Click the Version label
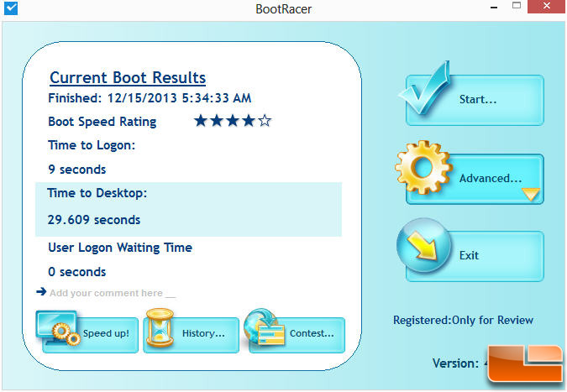 pos(455,363)
